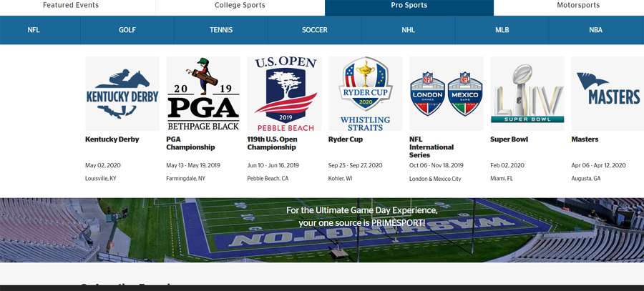Image resolution: width=644 pixels, height=291 pixels.
Task: Click SOCCER in the sports bar
Action: 315,30
